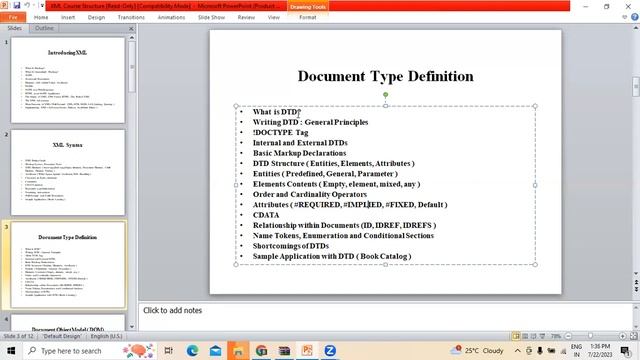Click the PowerPoint application icon in the title bar
Image resolution: width=640 pixels, height=360 pixels.
pyautogui.click(x=4, y=5)
